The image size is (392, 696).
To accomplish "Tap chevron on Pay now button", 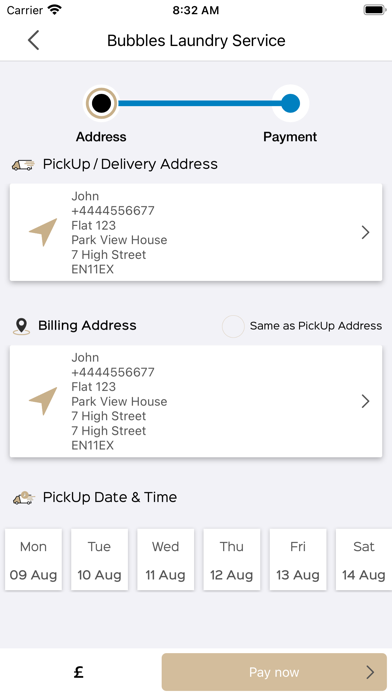I will [370, 672].
